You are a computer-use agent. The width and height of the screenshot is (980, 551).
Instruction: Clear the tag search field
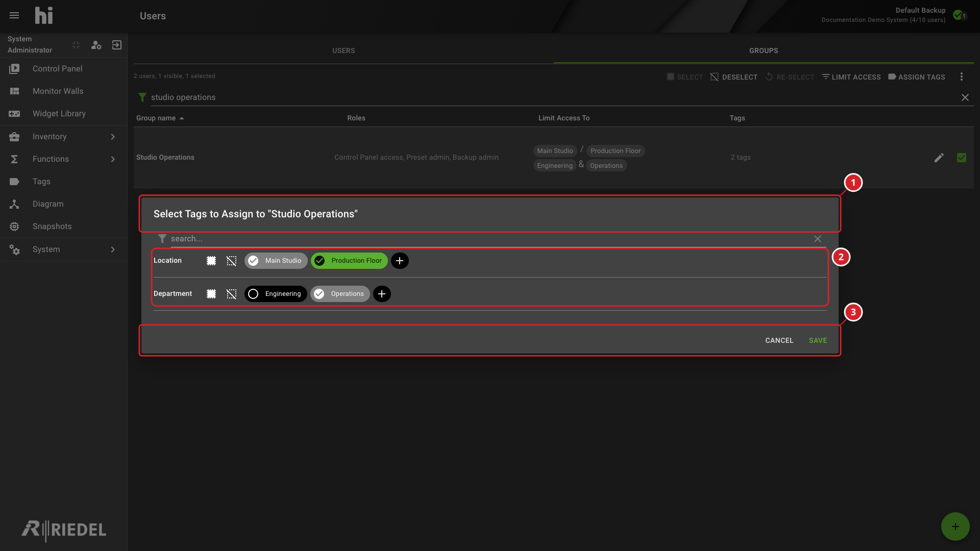click(x=818, y=239)
